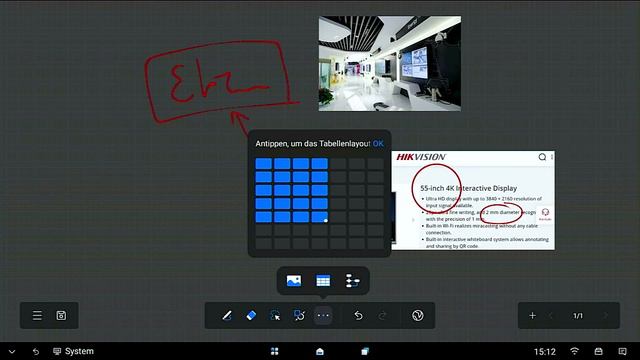Activate the selection lasso tool

[x=275, y=316]
